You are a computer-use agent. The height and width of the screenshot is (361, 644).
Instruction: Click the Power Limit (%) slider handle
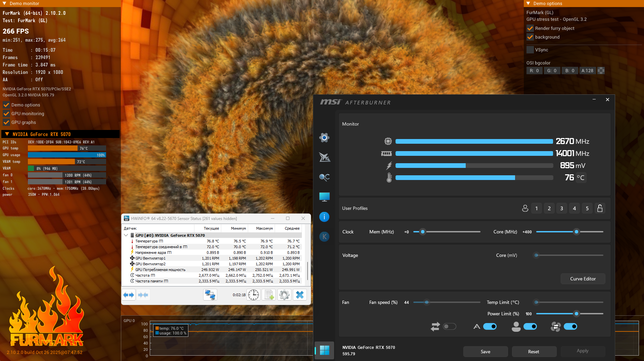point(577,314)
